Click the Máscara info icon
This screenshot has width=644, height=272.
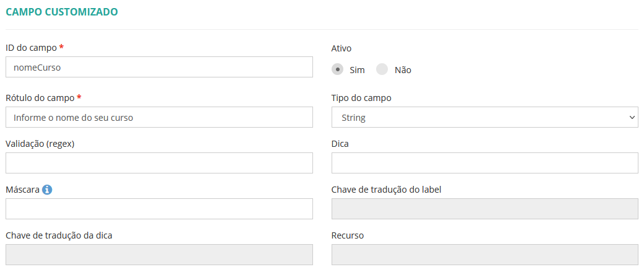47,190
